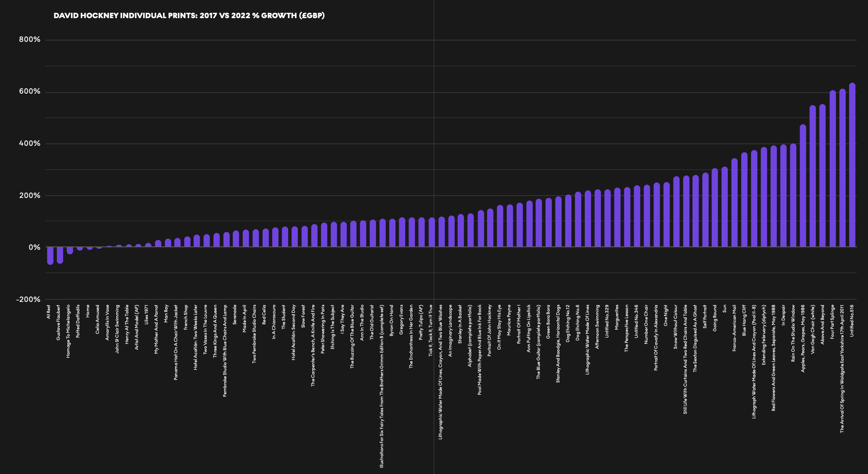
Task: Click the Gregory Evans axis label
Action: tap(401, 320)
